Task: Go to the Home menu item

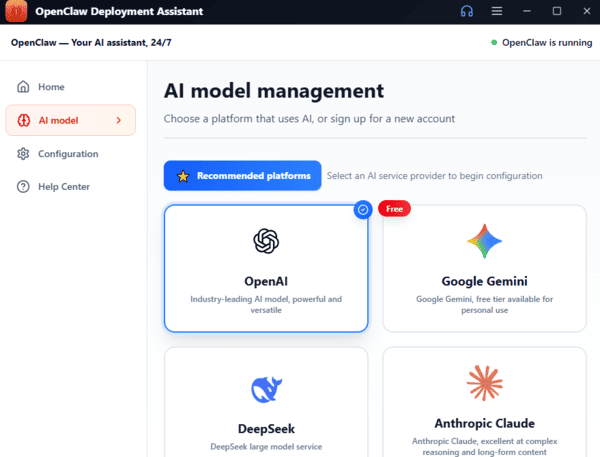Action: [71, 87]
